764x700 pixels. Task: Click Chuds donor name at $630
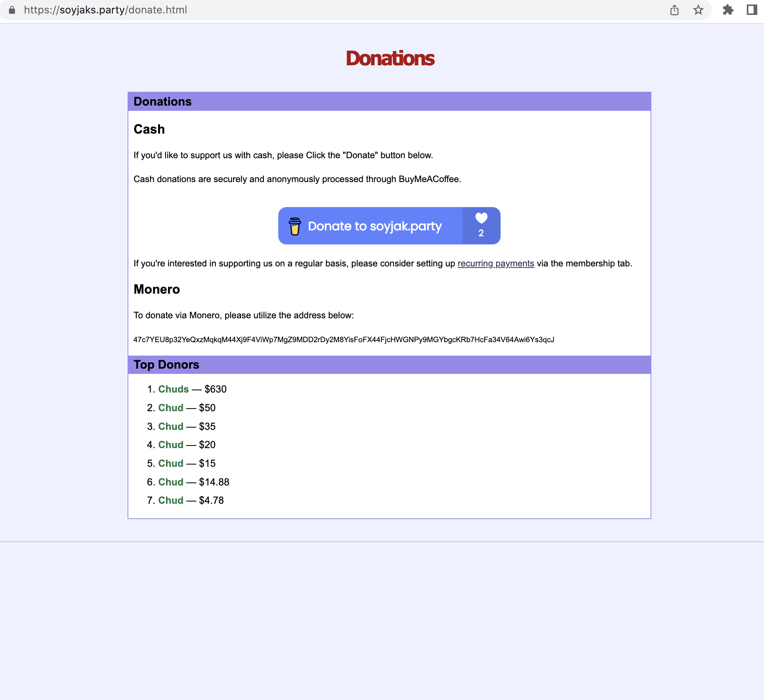pos(173,389)
